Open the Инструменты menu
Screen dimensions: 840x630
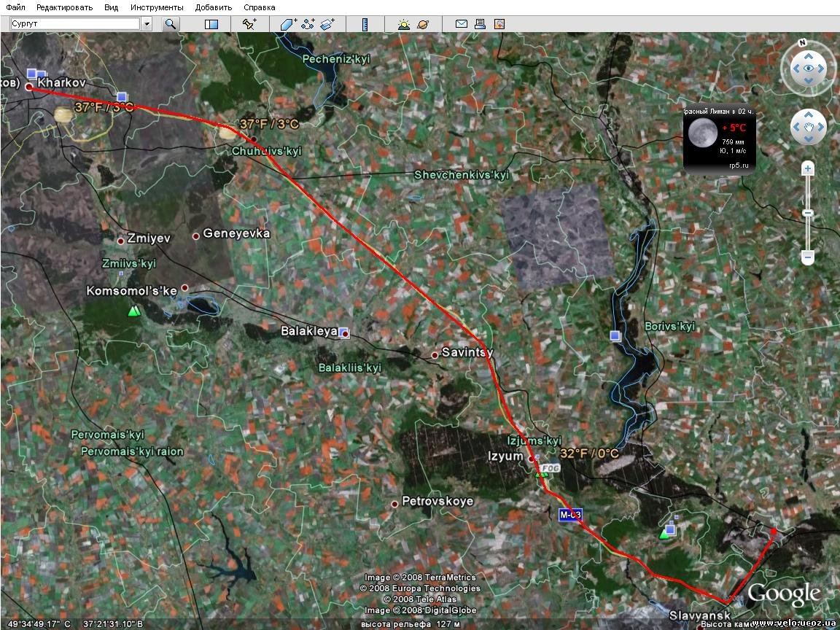point(157,7)
